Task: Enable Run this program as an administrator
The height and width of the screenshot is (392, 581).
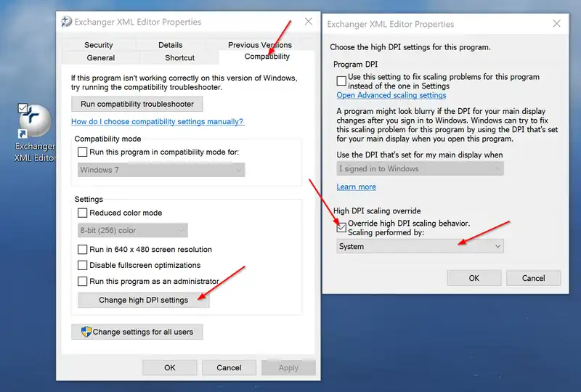Action: pyautogui.click(x=83, y=281)
